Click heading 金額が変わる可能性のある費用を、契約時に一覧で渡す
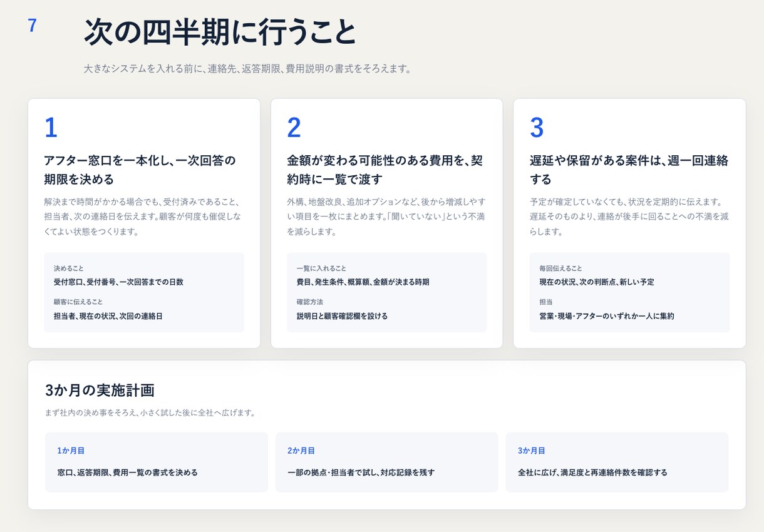This screenshot has height=532, width=764. click(x=385, y=170)
